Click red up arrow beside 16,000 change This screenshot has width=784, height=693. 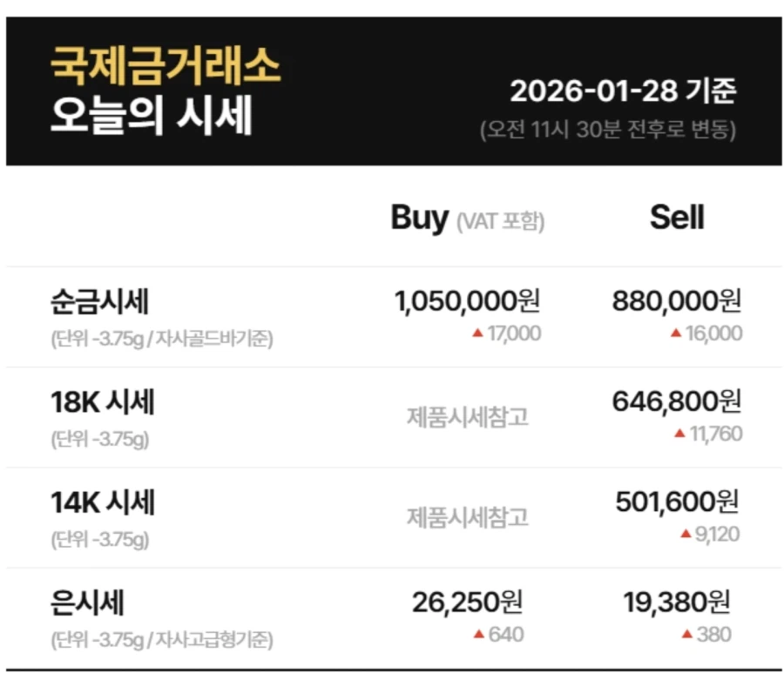(x=676, y=334)
